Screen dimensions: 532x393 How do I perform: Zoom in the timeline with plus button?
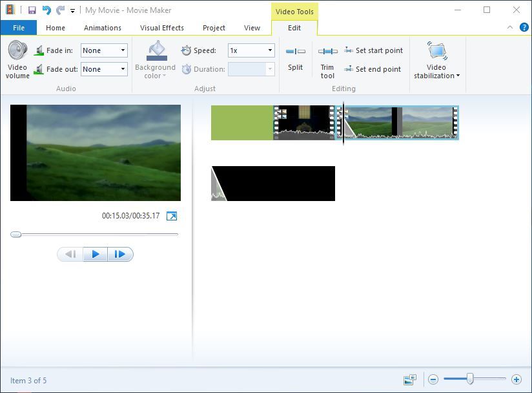pos(516,379)
